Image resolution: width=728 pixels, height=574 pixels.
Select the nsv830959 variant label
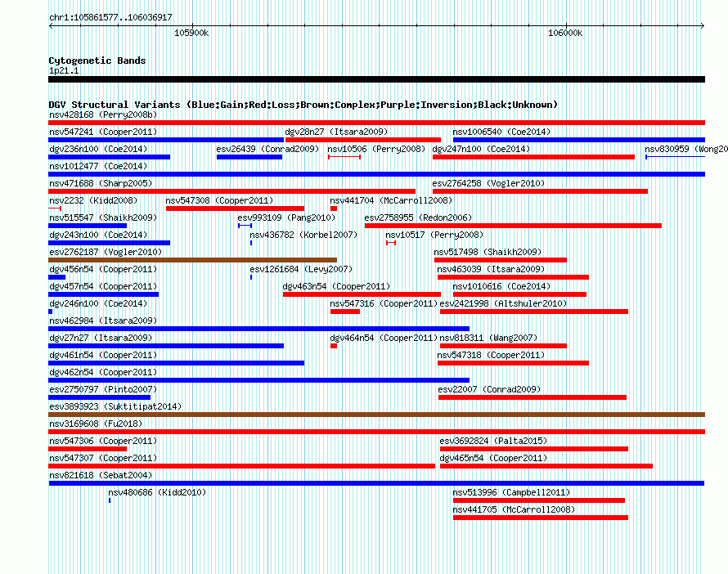coord(685,149)
